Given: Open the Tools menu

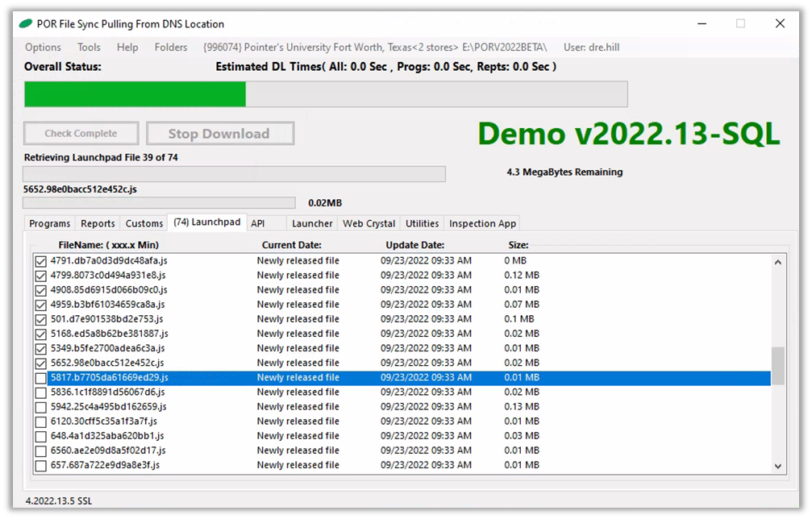Looking at the screenshot, I should (89, 48).
